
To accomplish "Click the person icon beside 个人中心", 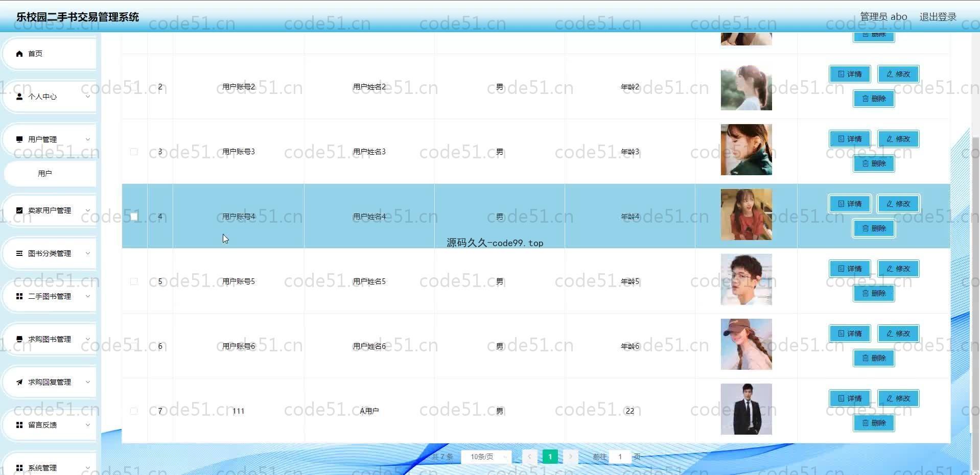I will (x=19, y=97).
